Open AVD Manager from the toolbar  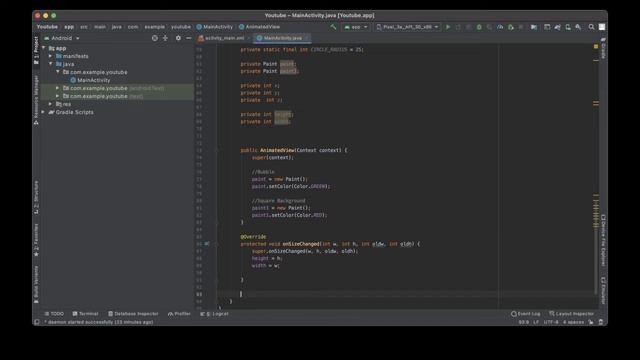568,27
